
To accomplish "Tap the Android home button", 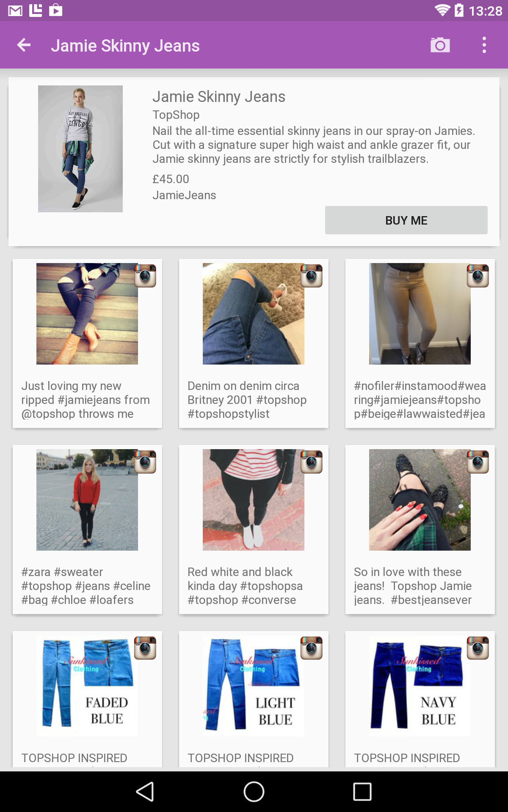I will [254, 792].
